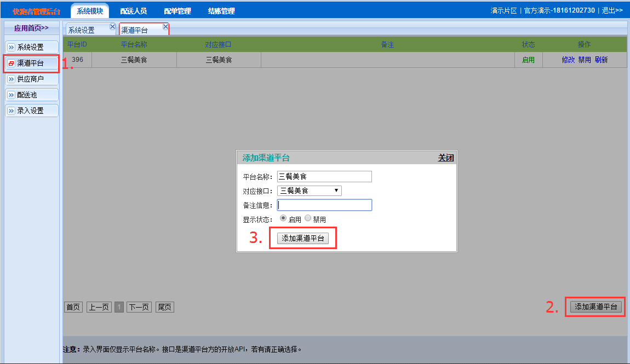Click the arrow icon beside 系统设置 in sidebar
Image resolution: width=630 pixels, height=364 pixels.
[x=11, y=48]
